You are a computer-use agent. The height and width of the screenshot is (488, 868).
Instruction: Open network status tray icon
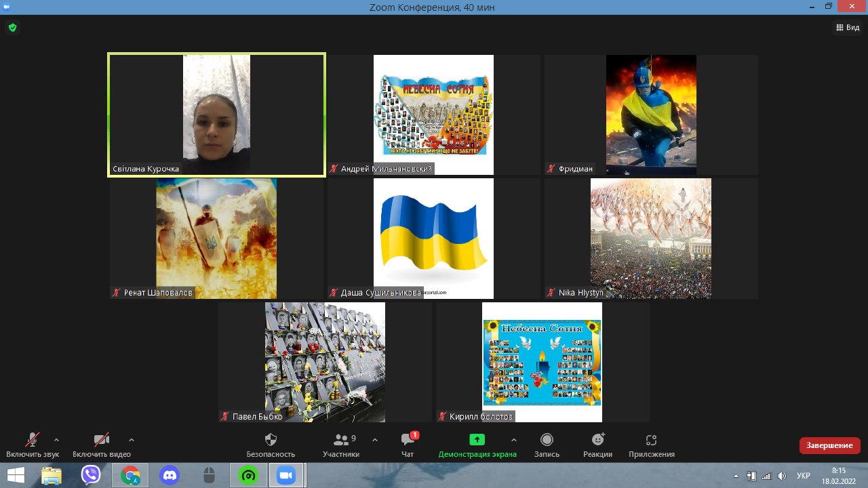click(x=767, y=476)
